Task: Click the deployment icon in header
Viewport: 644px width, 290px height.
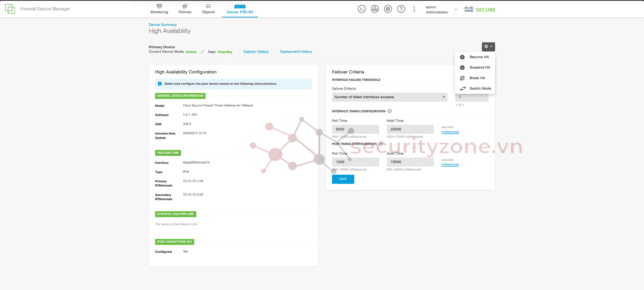Action: [375, 9]
